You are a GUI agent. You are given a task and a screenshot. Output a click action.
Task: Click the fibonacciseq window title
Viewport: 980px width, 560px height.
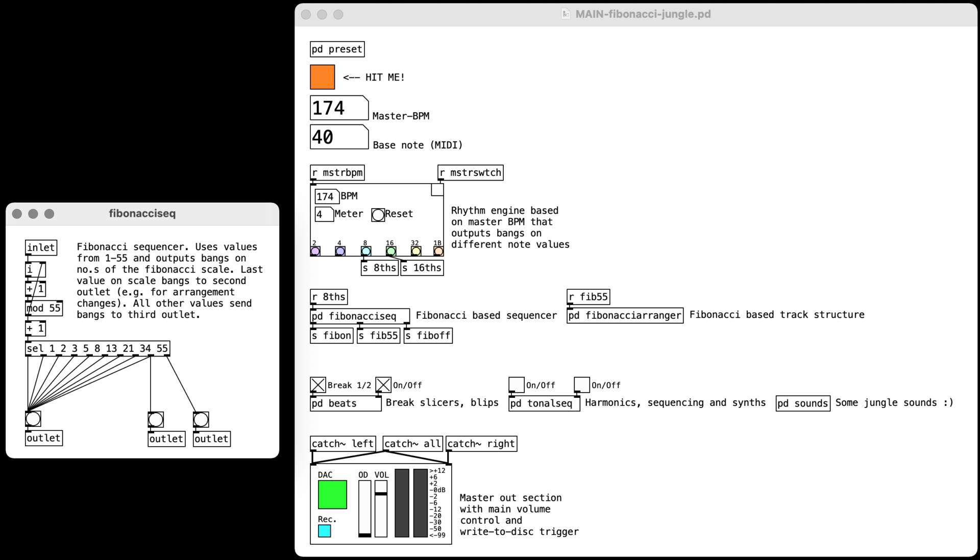(x=142, y=214)
